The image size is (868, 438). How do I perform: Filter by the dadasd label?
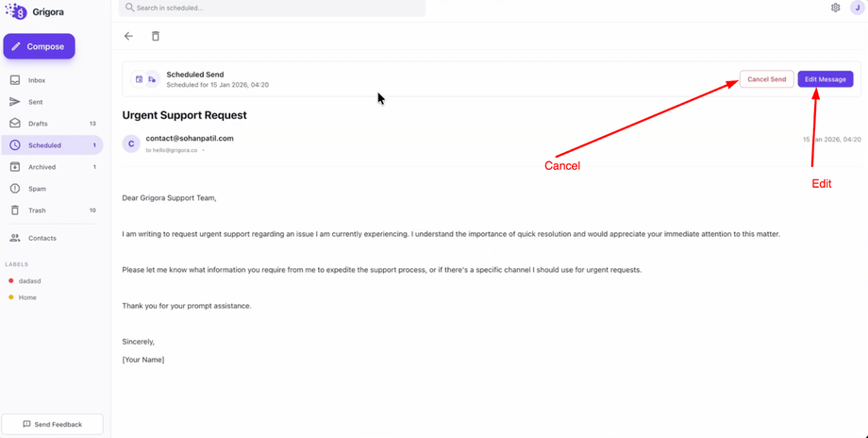coord(30,280)
